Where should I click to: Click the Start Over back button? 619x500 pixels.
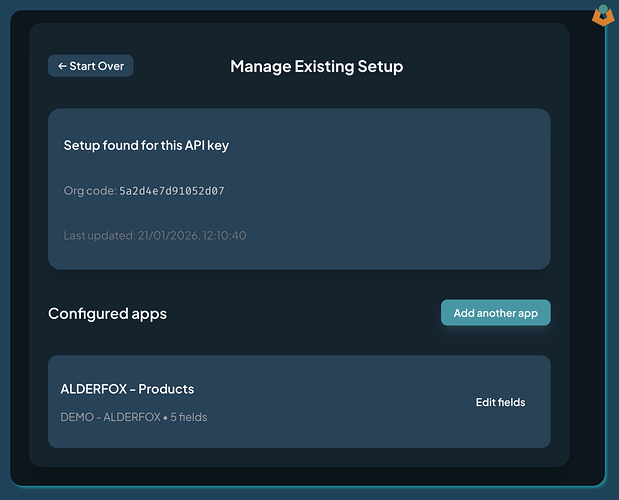pyautogui.click(x=90, y=66)
